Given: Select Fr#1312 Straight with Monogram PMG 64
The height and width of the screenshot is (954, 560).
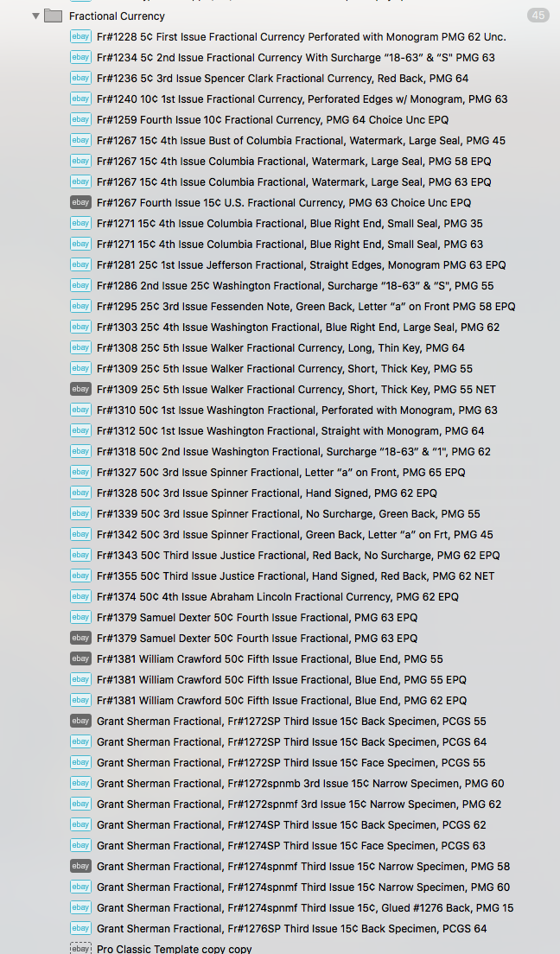Looking at the screenshot, I should [290, 430].
